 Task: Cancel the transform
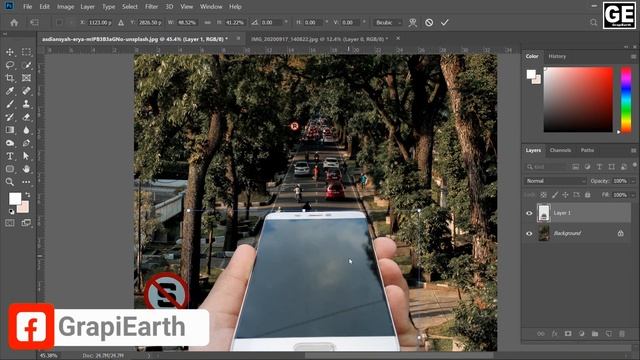429,22
